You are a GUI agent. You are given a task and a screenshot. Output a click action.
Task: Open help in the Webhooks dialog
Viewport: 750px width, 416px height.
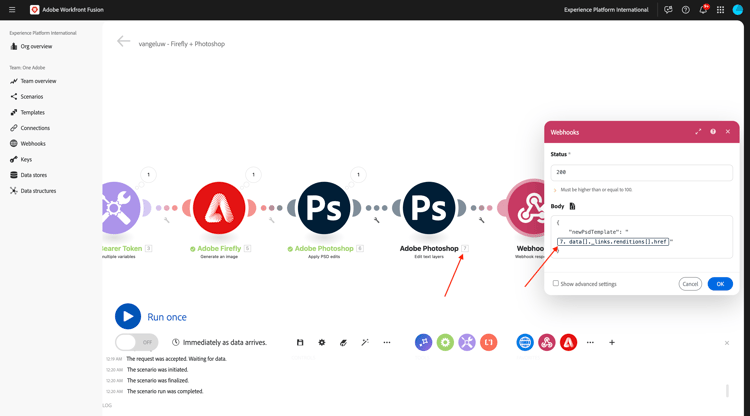click(713, 131)
